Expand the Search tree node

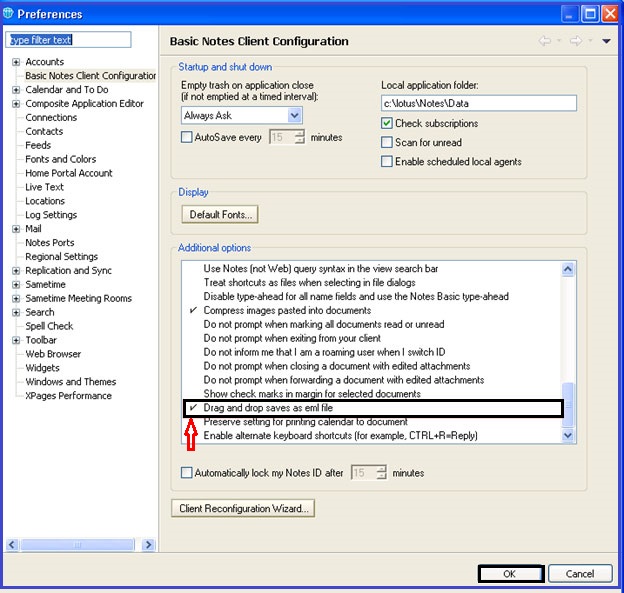(16, 312)
